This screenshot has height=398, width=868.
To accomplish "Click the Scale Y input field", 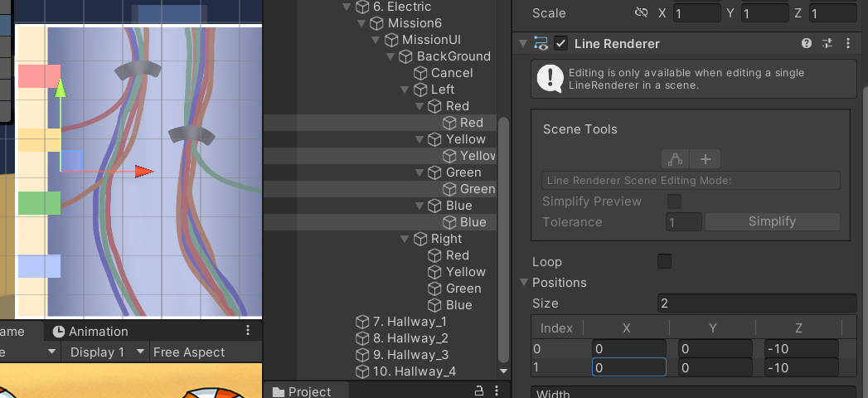I will pyautogui.click(x=765, y=12).
